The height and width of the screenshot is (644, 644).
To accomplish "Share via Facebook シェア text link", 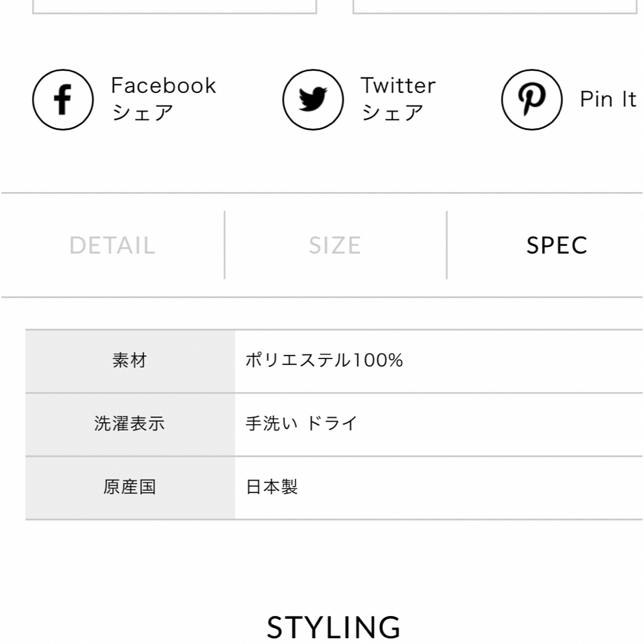I will click(163, 99).
